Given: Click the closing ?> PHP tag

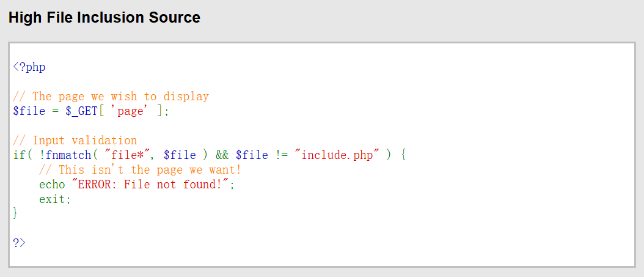Looking at the screenshot, I should [x=20, y=243].
